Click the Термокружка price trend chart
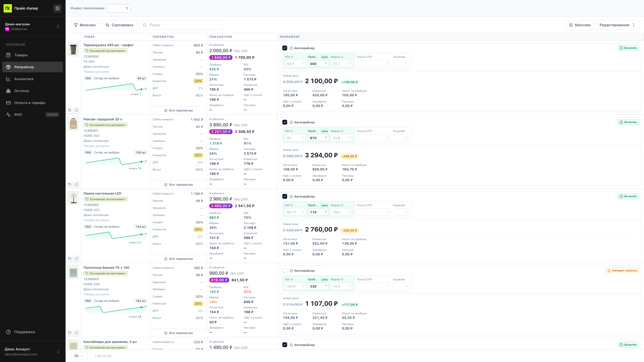The image size is (644, 362). pyautogui.click(x=116, y=87)
